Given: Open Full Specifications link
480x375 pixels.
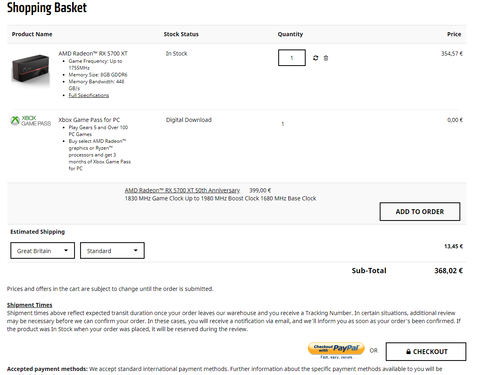Looking at the screenshot, I should click(x=89, y=95).
